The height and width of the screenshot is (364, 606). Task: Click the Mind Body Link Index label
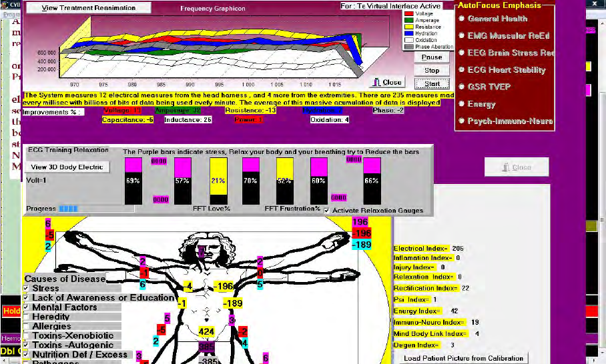(x=430, y=333)
